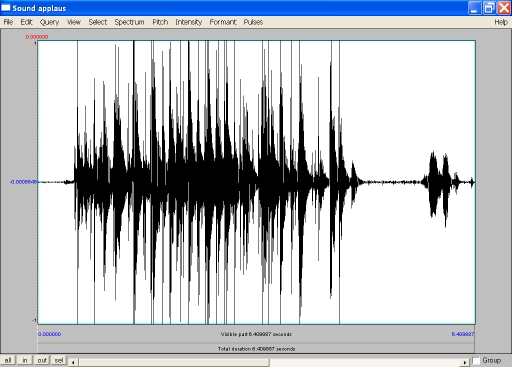Viewport: 512px width, 367px height.
Task: Click the right scroll arrow
Action: 464,362
